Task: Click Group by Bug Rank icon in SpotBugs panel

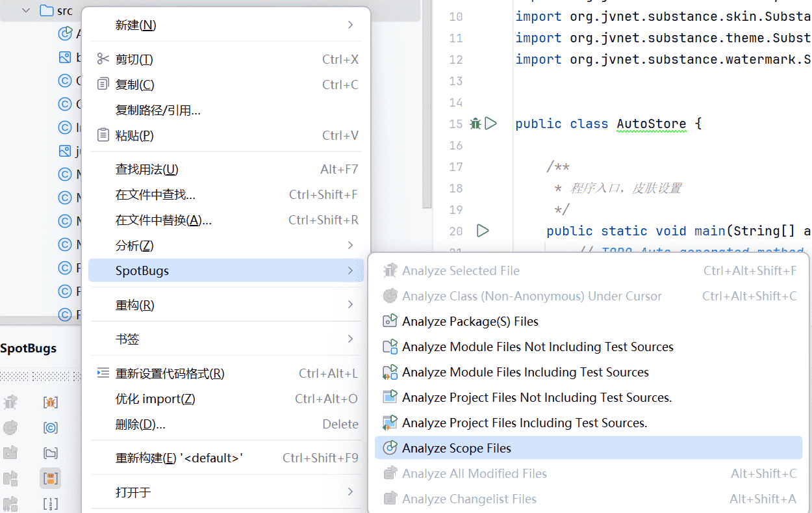Action: point(51,503)
